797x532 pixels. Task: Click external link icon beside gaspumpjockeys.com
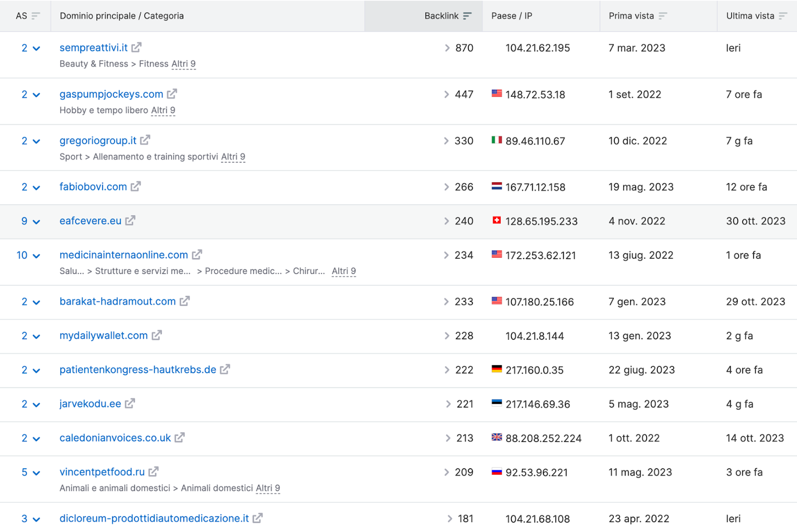click(172, 94)
